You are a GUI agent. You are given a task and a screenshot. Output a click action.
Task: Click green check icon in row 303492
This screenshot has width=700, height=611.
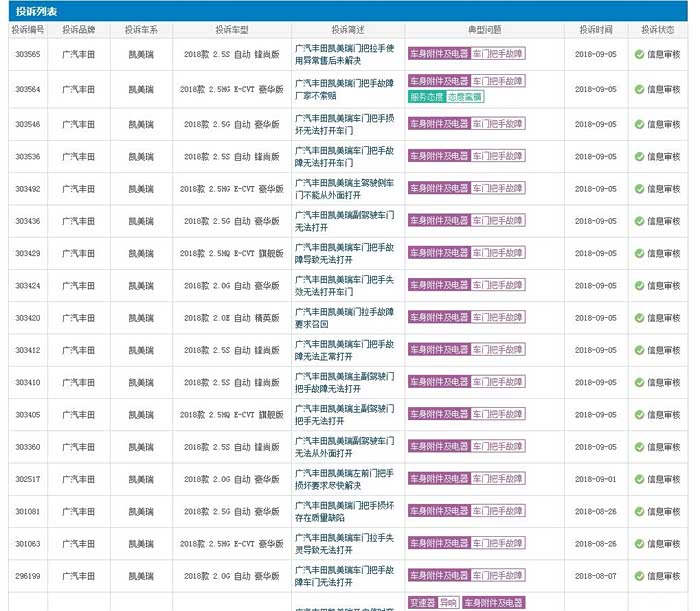pos(639,188)
